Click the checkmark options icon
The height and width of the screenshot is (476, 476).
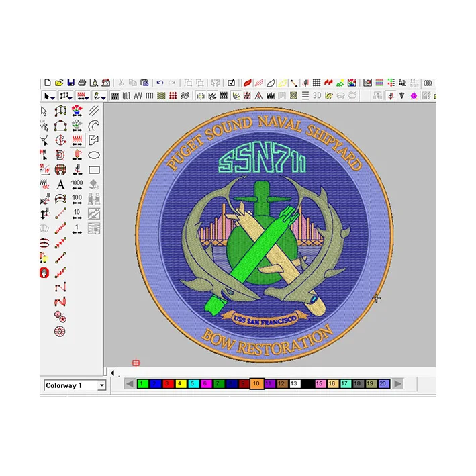[x=232, y=83]
